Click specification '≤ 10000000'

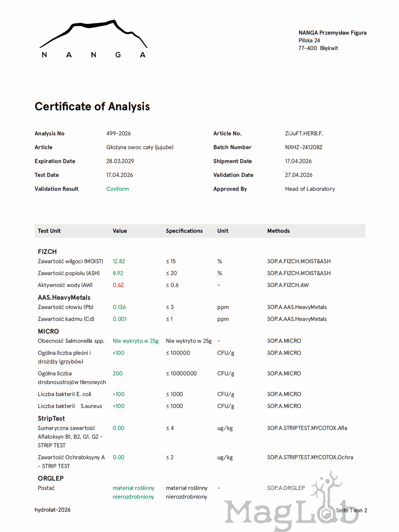pos(181,374)
